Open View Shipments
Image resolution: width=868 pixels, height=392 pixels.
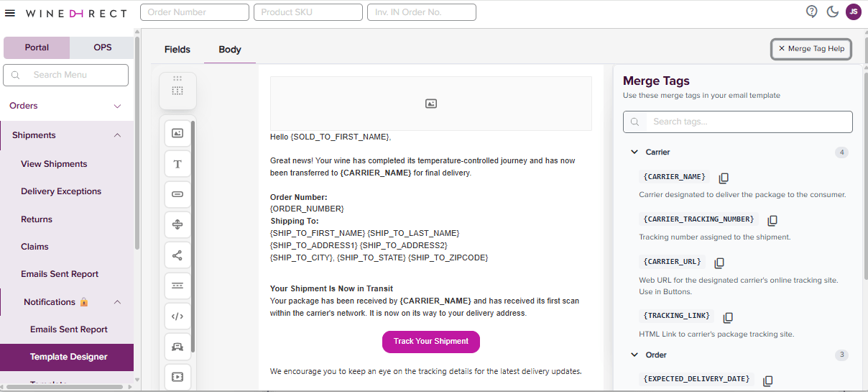pos(54,164)
